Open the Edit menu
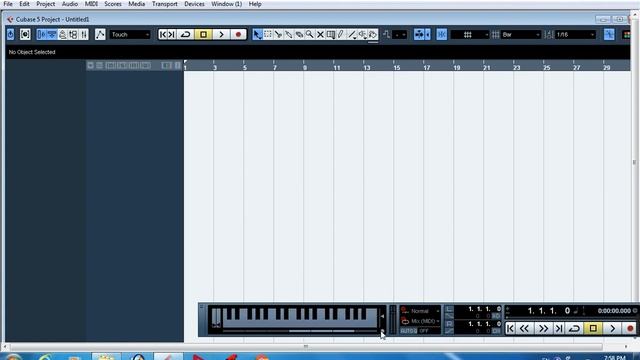The image size is (640, 360). (x=24, y=4)
